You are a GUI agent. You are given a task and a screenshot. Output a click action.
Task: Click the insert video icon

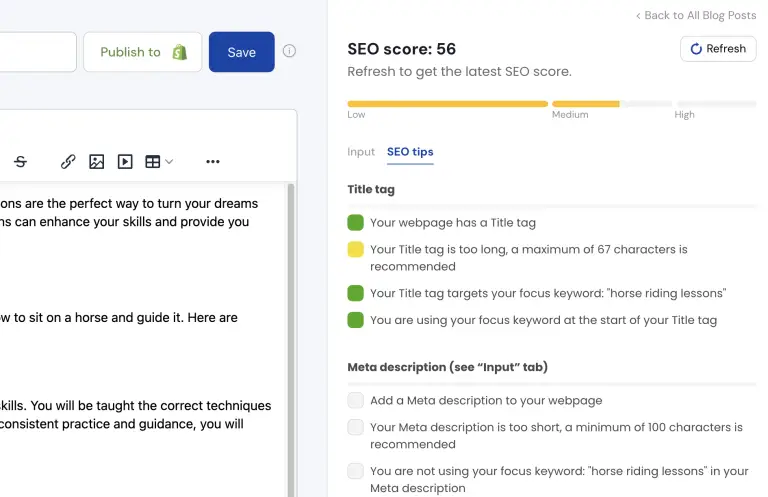coord(125,162)
